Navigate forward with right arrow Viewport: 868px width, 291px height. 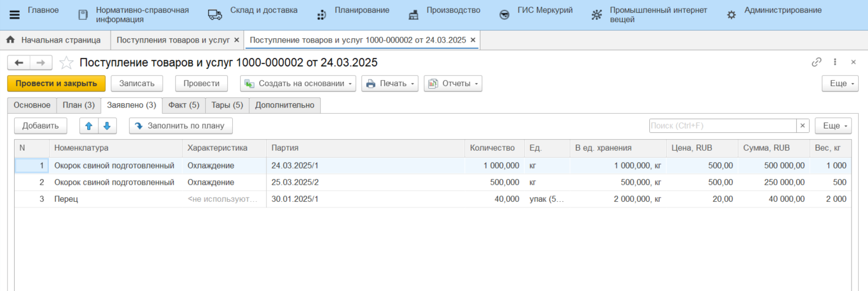(41, 63)
